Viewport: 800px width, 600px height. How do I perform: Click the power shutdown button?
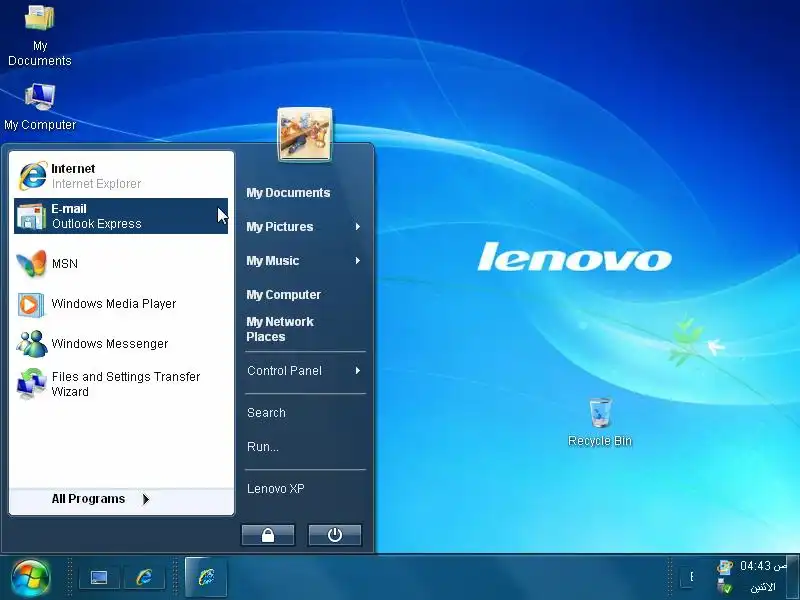[335, 535]
